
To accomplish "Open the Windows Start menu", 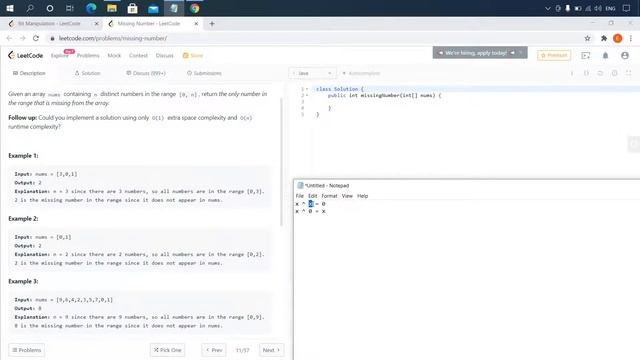I will click(x=10, y=8).
